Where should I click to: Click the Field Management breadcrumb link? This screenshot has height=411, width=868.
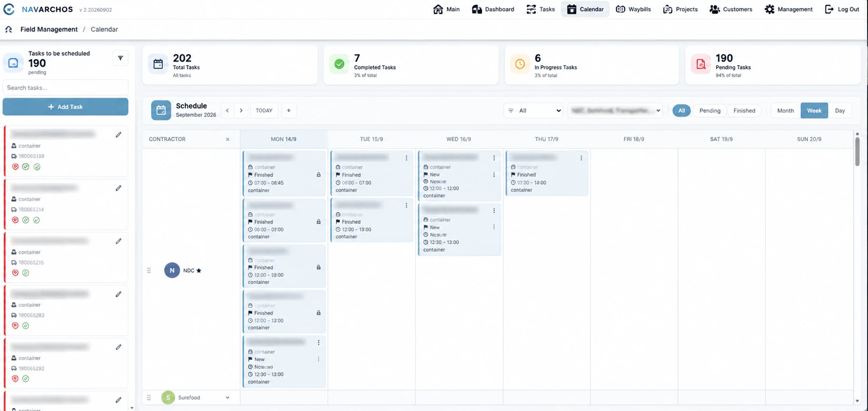pyautogui.click(x=49, y=29)
